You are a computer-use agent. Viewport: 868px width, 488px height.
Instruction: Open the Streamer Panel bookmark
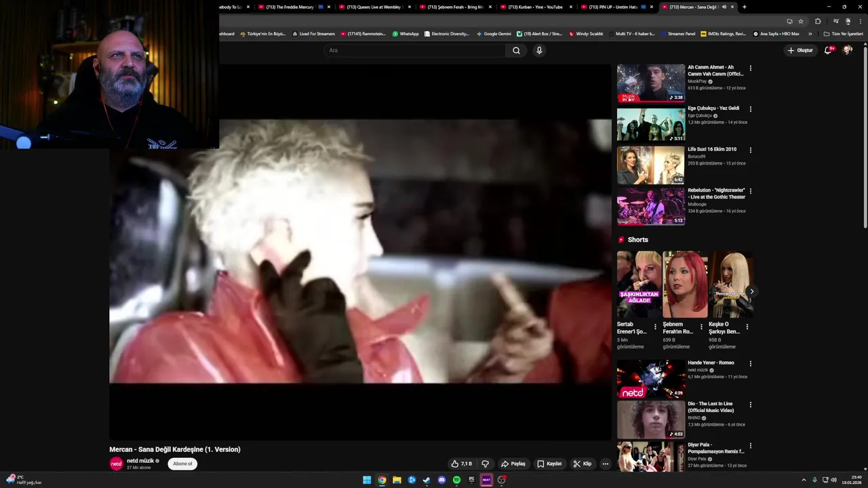click(x=677, y=34)
